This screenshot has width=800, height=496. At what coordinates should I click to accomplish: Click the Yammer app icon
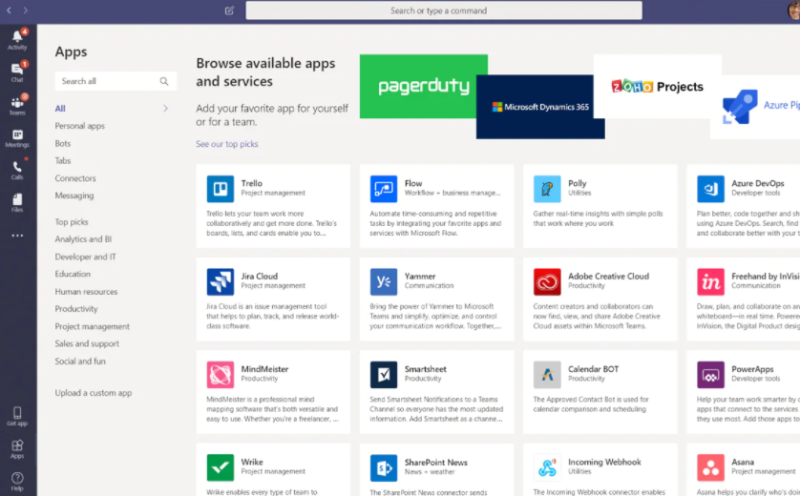click(x=384, y=282)
